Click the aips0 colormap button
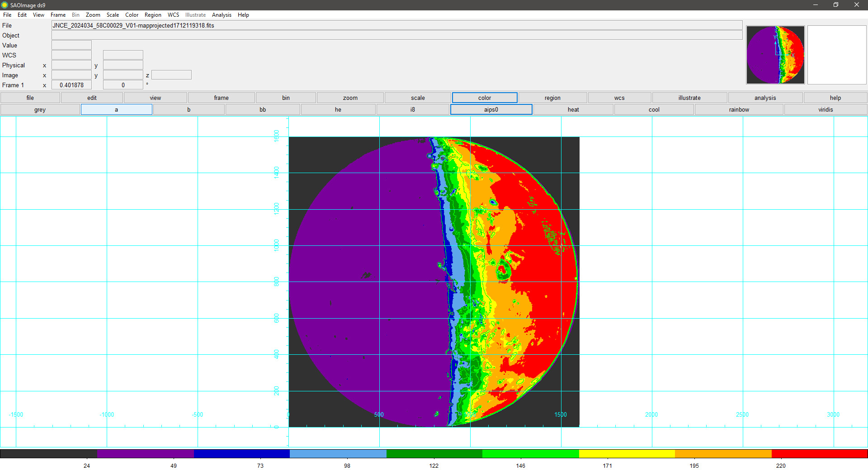The width and height of the screenshot is (868, 470). (491, 110)
